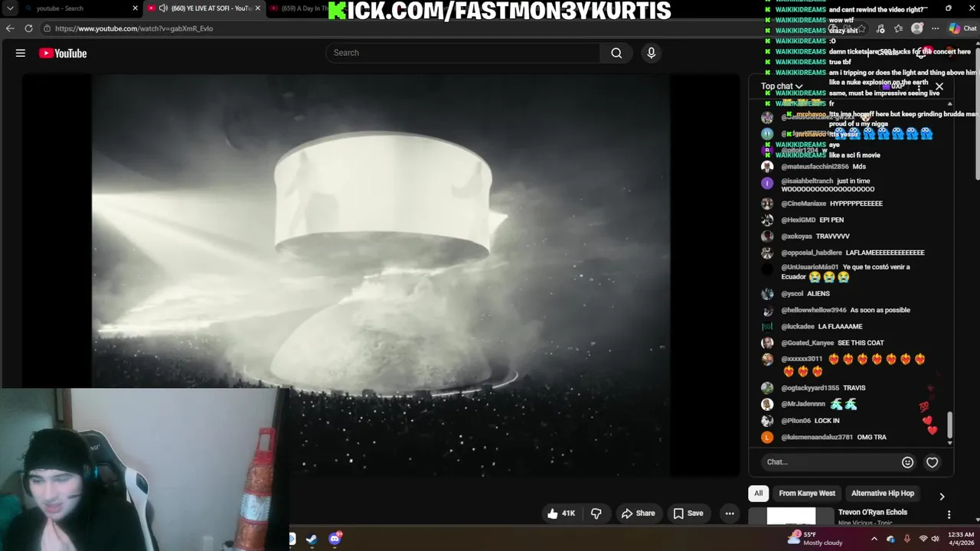Image resolution: width=980 pixels, height=551 pixels.
Task: Select 'YE LIVE AT SOFI' tab
Action: click(205, 8)
